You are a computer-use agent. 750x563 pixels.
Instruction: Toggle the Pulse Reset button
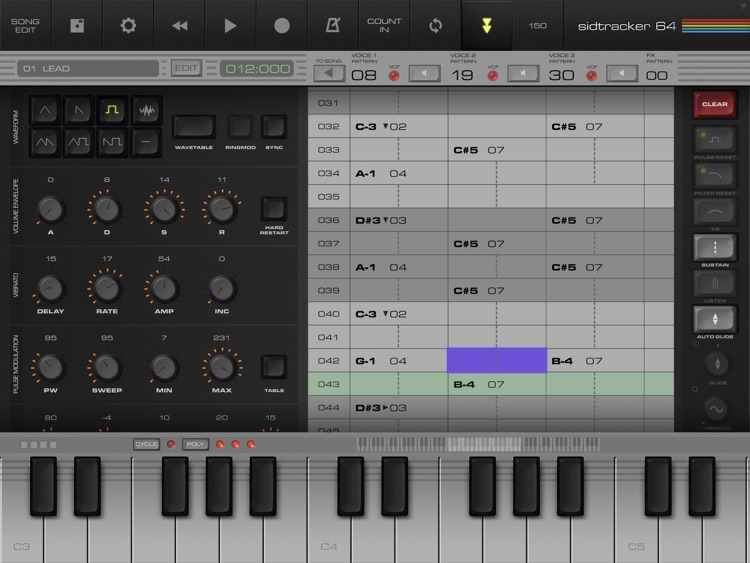point(715,139)
